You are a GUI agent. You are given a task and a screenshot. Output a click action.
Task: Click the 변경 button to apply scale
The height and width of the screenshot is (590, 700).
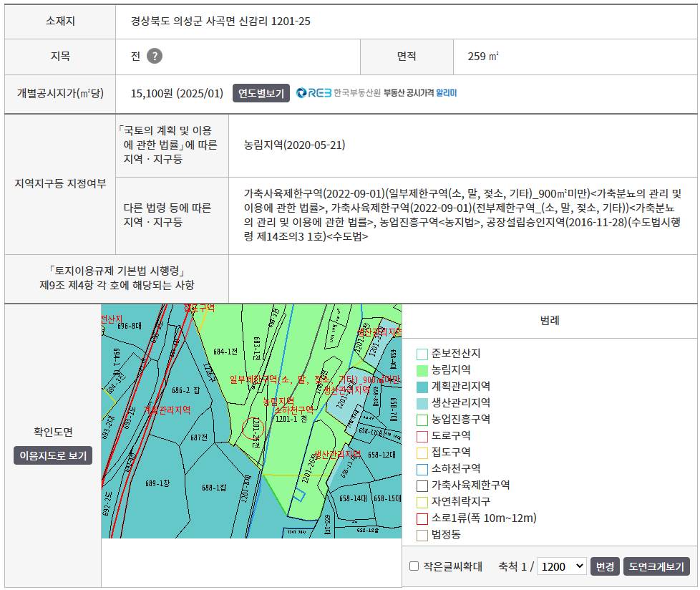(x=605, y=566)
